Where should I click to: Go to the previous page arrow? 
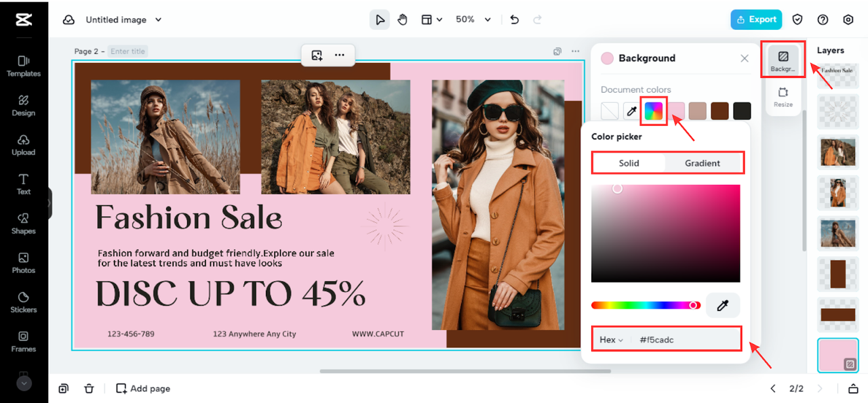pyautogui.click(x=773, y=388)
